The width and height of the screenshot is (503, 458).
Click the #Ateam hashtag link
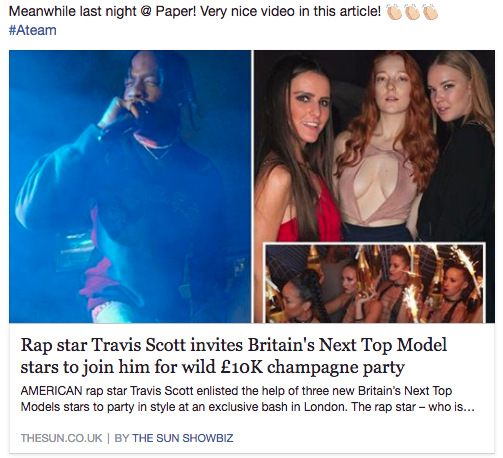[32, 30]
